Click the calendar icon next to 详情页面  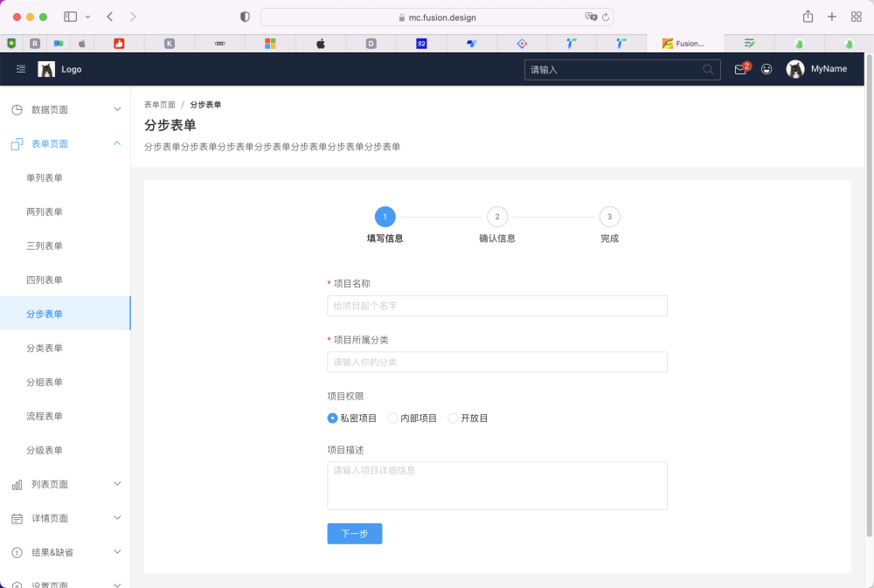[x=16, y=517]
